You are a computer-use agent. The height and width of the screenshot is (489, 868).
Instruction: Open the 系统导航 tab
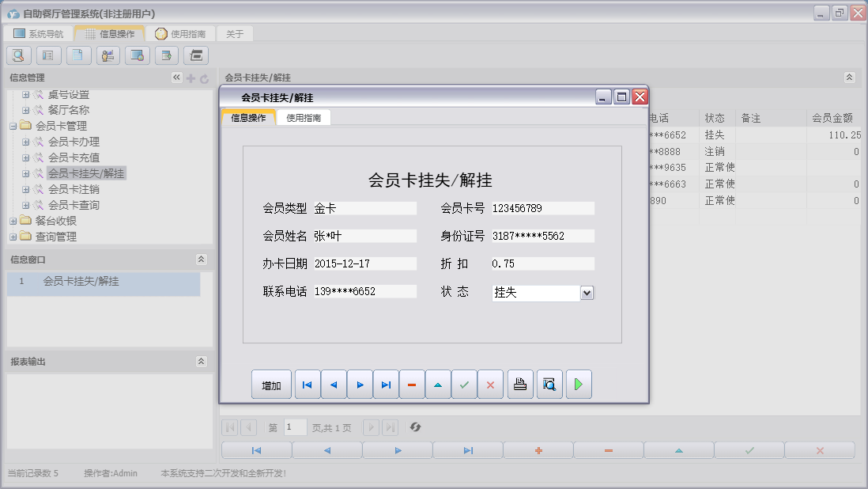[38, 33]
